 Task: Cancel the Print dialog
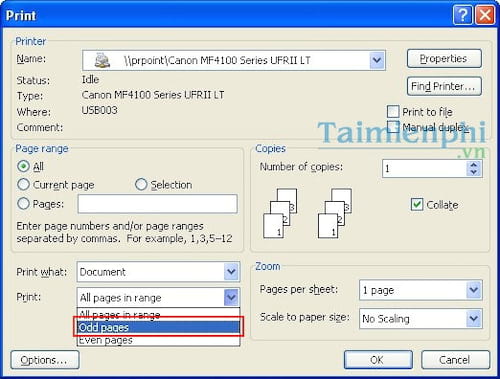pos(455,360)
